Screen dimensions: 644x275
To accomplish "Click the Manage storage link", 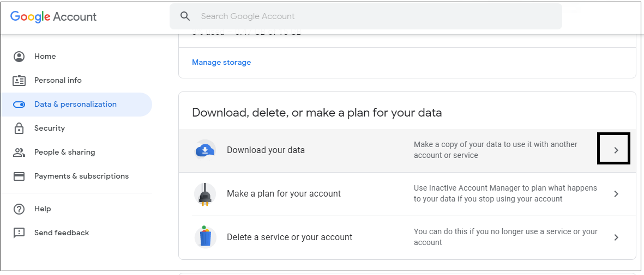I will point(221,63).
